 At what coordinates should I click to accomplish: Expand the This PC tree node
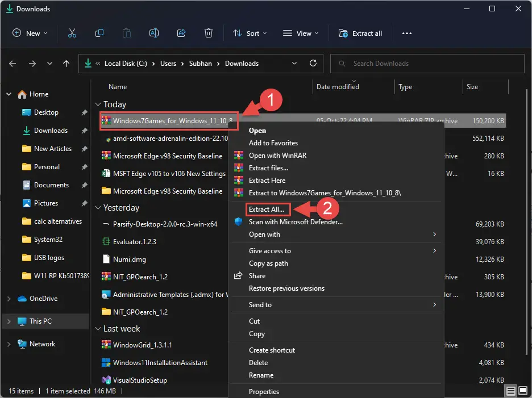9,321
